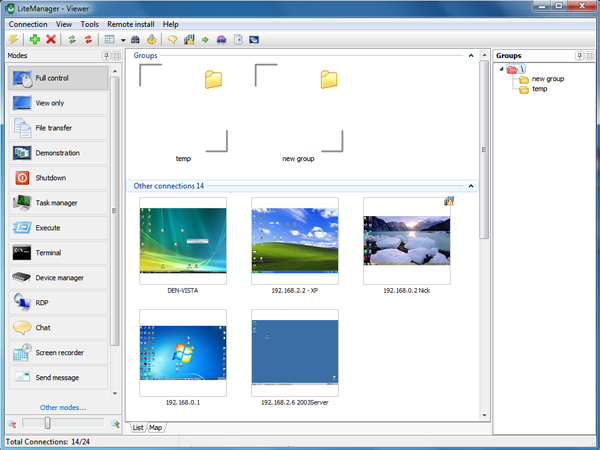Click the lightning bolt connect icon

click(x=14, y=39)
